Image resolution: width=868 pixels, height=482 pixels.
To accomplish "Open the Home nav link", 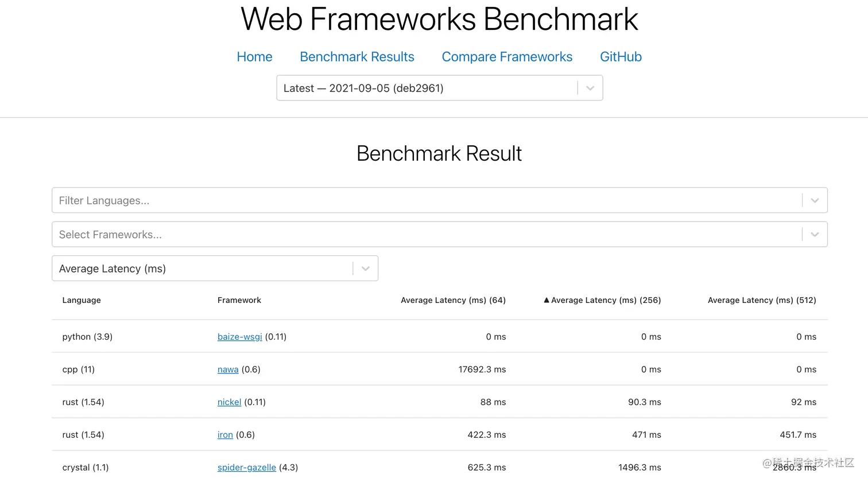I will tap(254, 57).
